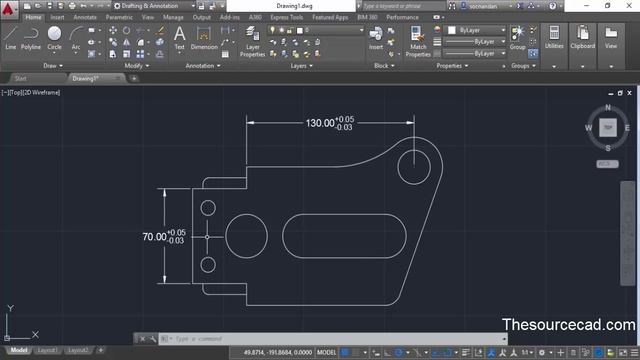The width and height of the screenshot is (640, 360).
Task: Select the Explode tool in Modify panel
Action: click(160, 42)
